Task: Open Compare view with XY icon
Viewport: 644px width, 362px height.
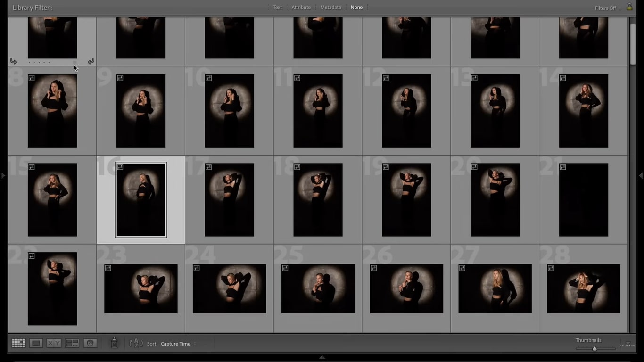Action: [x=54, y=343]
